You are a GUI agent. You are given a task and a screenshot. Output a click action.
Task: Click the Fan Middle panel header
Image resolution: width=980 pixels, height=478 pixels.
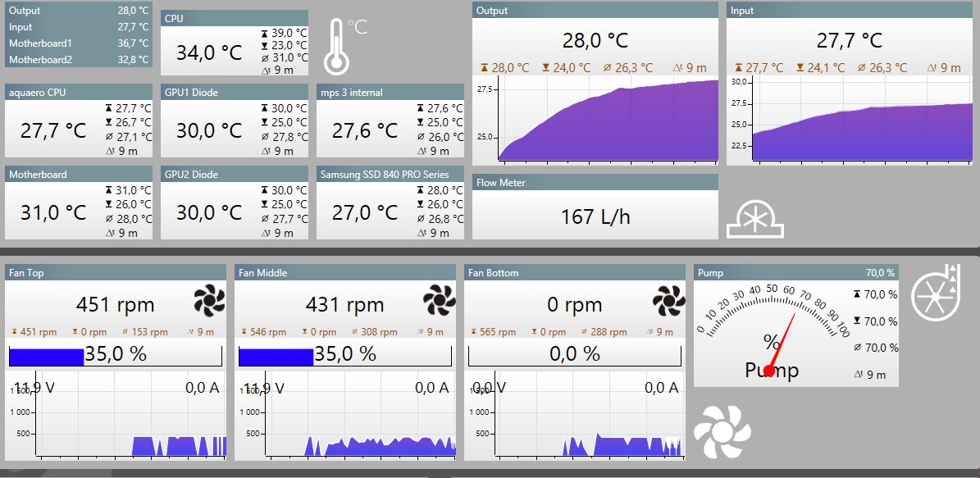345,272
